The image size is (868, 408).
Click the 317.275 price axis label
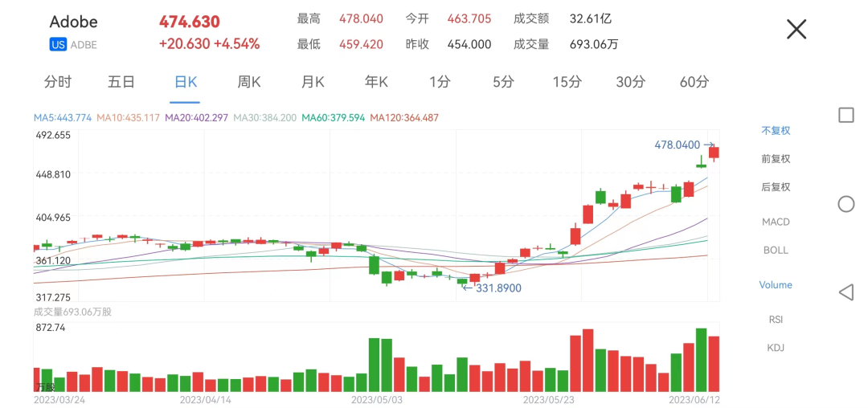tap(52, 297)
